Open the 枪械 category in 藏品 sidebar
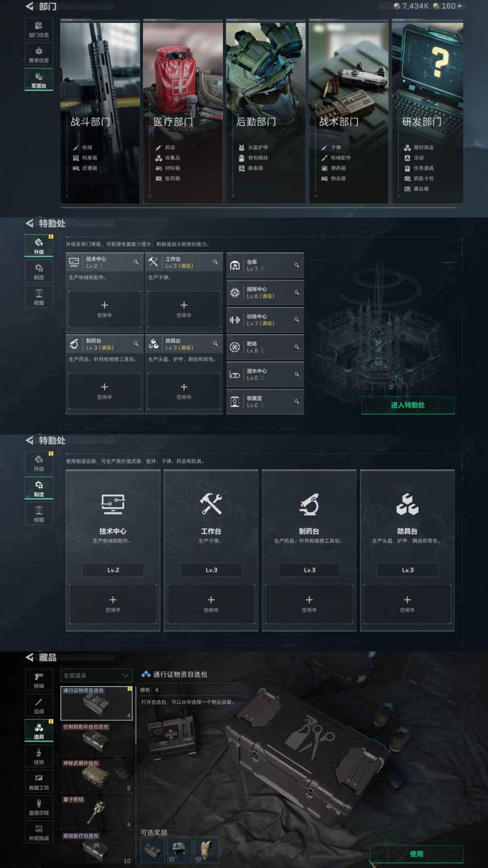Viewport: 488px width, 868px height. [39, 680]
